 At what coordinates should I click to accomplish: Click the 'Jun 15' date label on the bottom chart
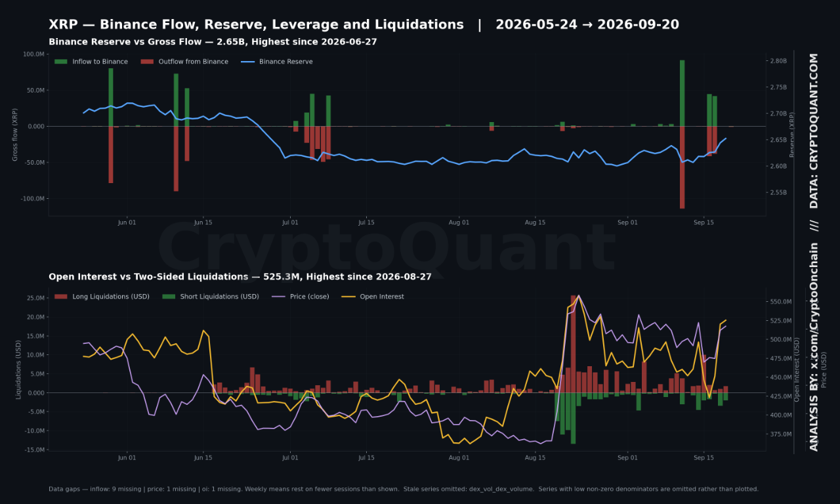pos(203,457)
